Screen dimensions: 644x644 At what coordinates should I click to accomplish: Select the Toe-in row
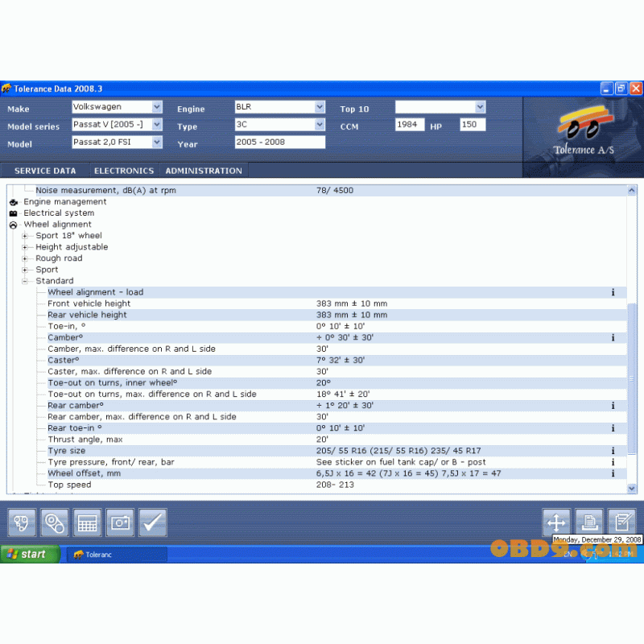click(336, 326)
